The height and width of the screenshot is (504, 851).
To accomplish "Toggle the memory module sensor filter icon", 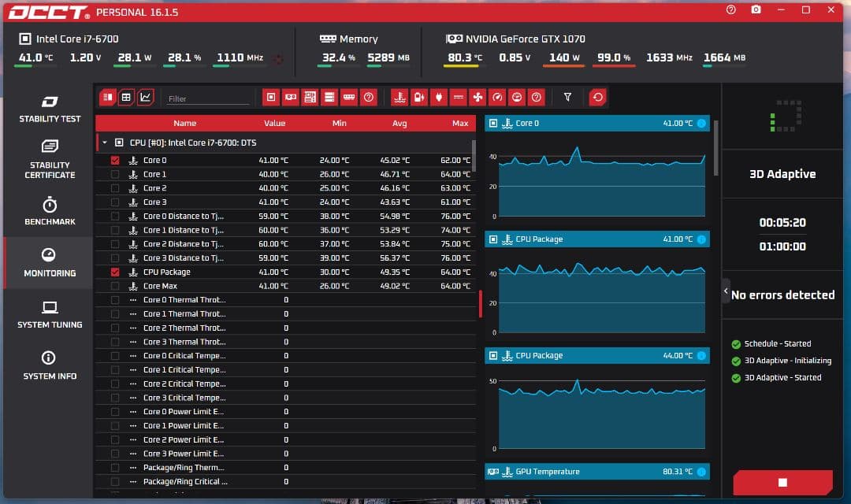I will point(349,97).
